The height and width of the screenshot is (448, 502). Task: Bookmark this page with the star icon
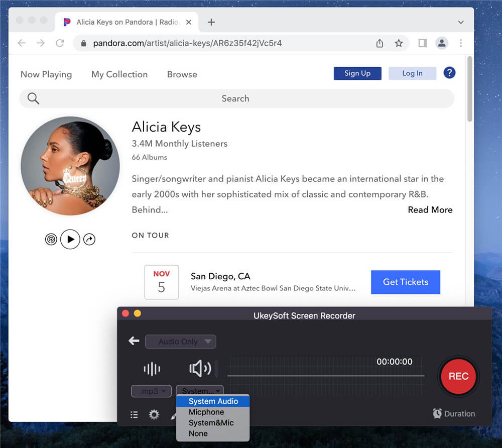coord(399,43)
